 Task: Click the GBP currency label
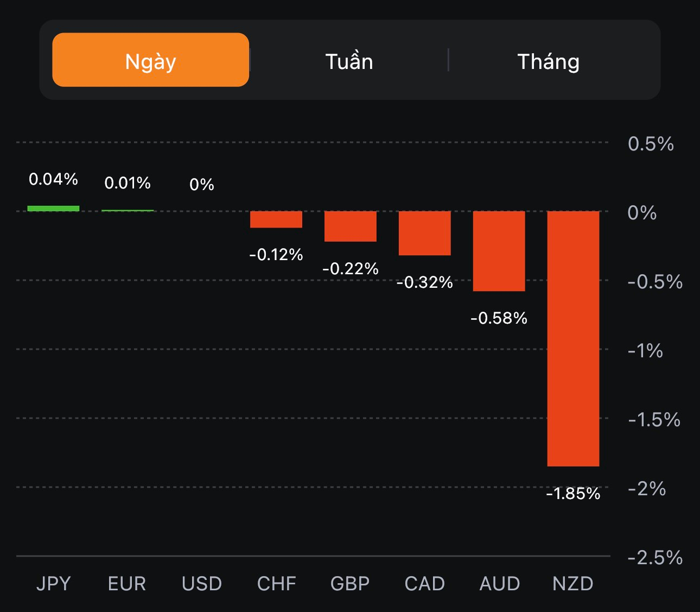click(350, 584)
